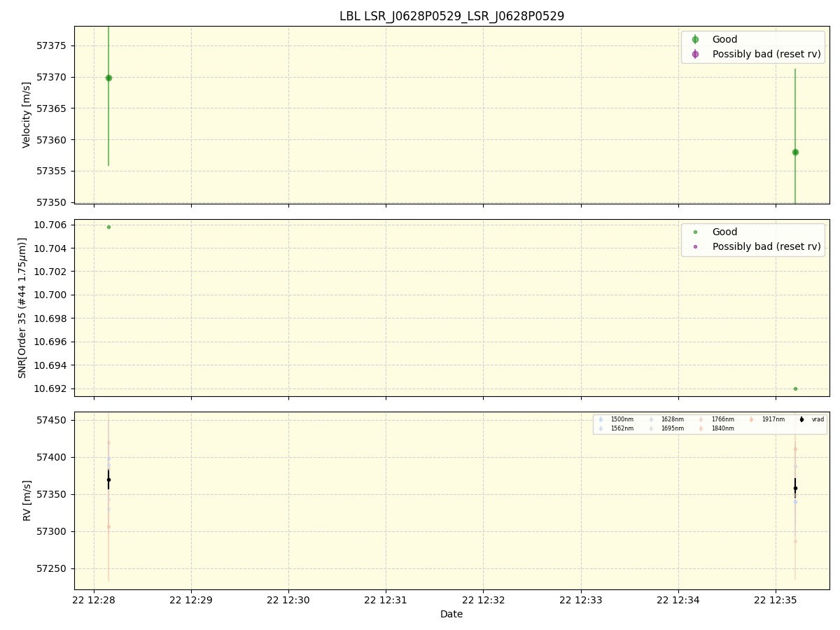Viewport: 840px width, 630px height.
Task: Click the '22 12:28' x-axis tick label
Action: pos(94,600)
